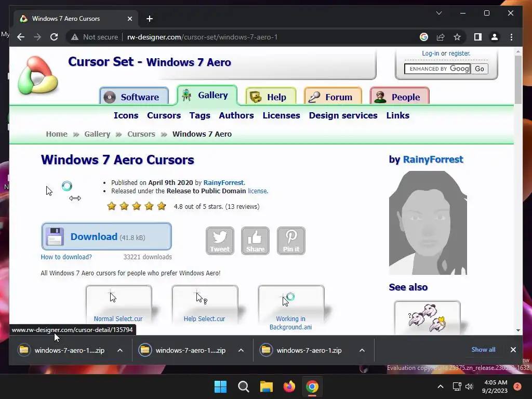Bookmark this page with the star icon
532x399 pixels.
coord(457,37)
